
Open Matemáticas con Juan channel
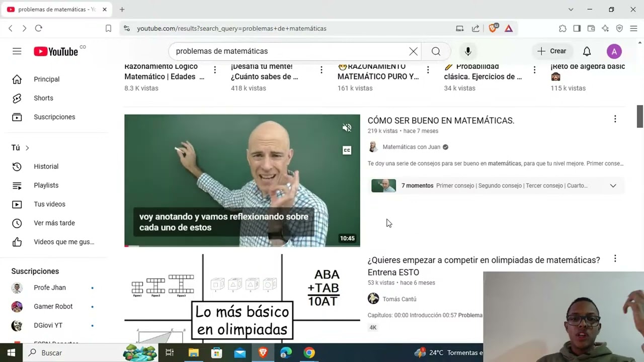411,147
